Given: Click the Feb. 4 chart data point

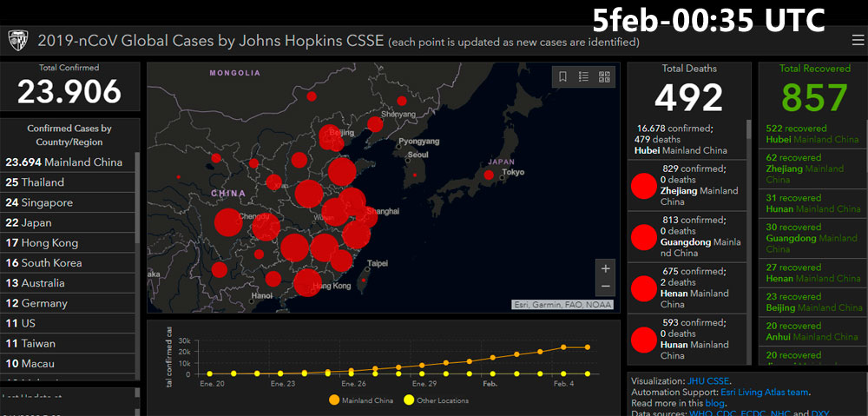Looking at the screenshot, I should point(563,347).
